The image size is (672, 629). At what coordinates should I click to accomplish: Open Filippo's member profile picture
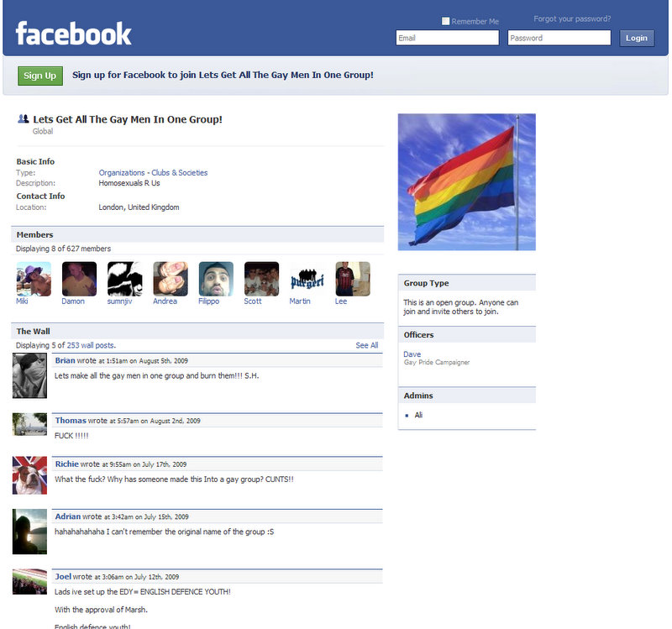(216, 279)
